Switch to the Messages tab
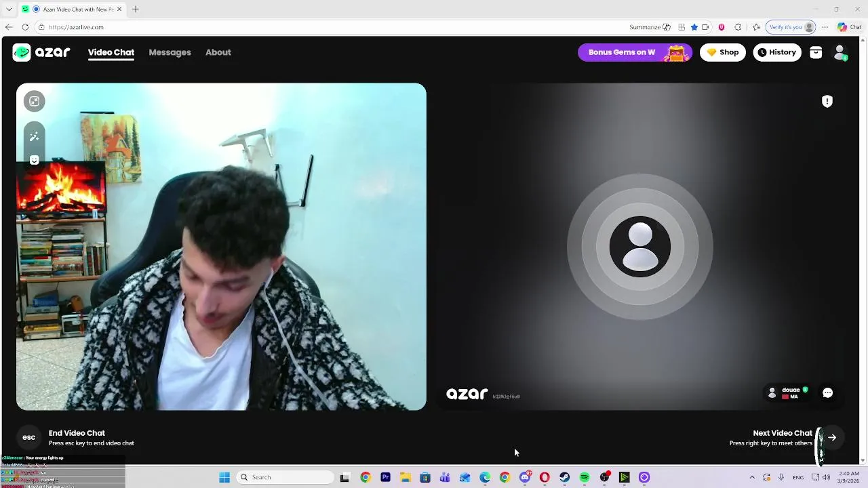 [170, 52]
